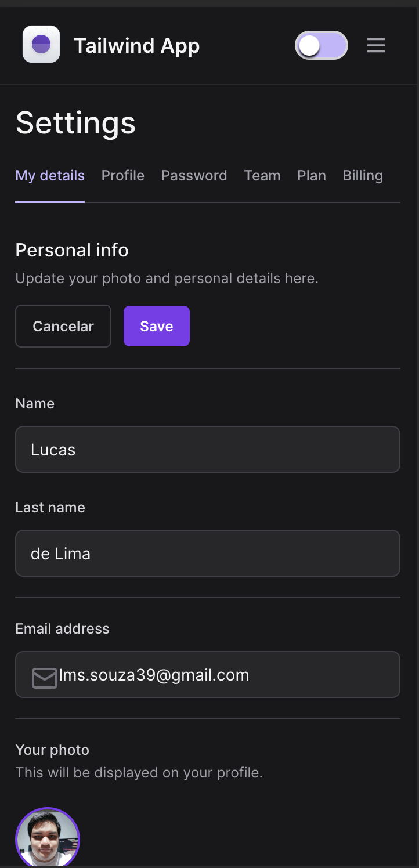Click the Email address label
The width and height of the screenshot is (419, 868).
coord(62,629)
